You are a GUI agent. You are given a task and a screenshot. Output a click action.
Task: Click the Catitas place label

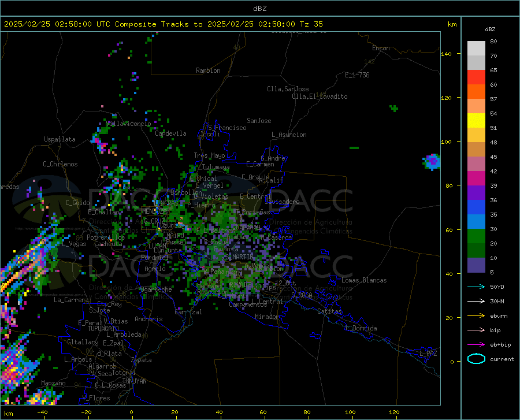pyautogui.click(x=329, y=311)
